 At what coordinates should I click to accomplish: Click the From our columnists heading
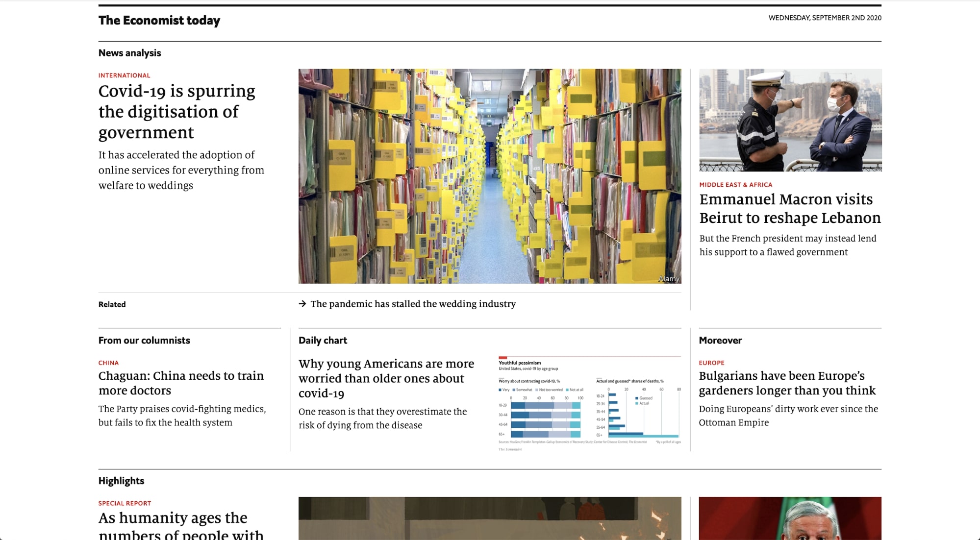144,341
